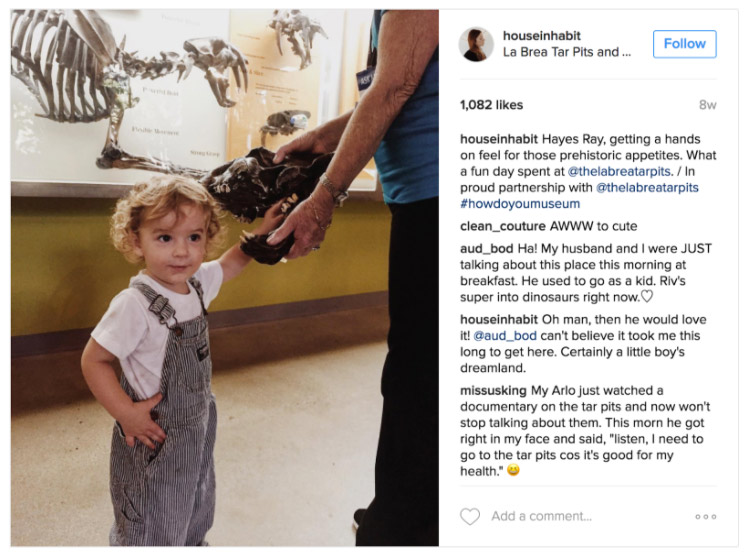The height and width of the screenshot is (555, 756).
Task: Click the houseinhabit profile avatar
Action: (476, 44)
